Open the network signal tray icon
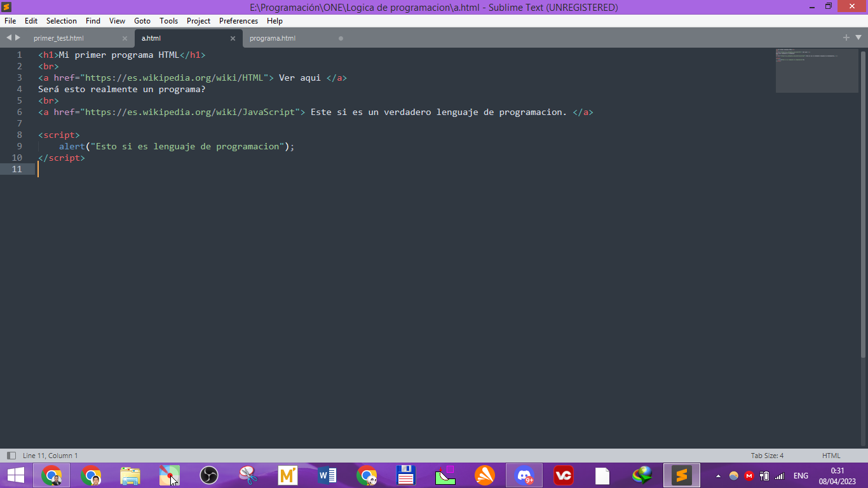The height and width of the screenshot is (488, 868). point(780,476)
